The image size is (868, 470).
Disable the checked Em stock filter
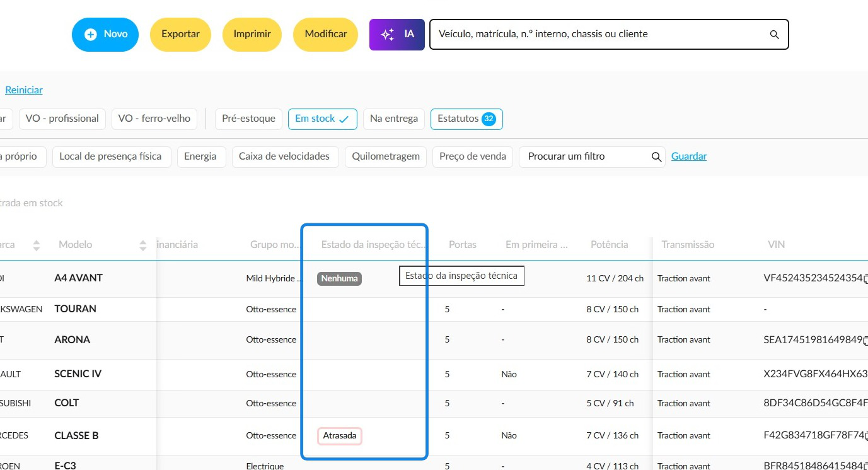coord(323,119)
